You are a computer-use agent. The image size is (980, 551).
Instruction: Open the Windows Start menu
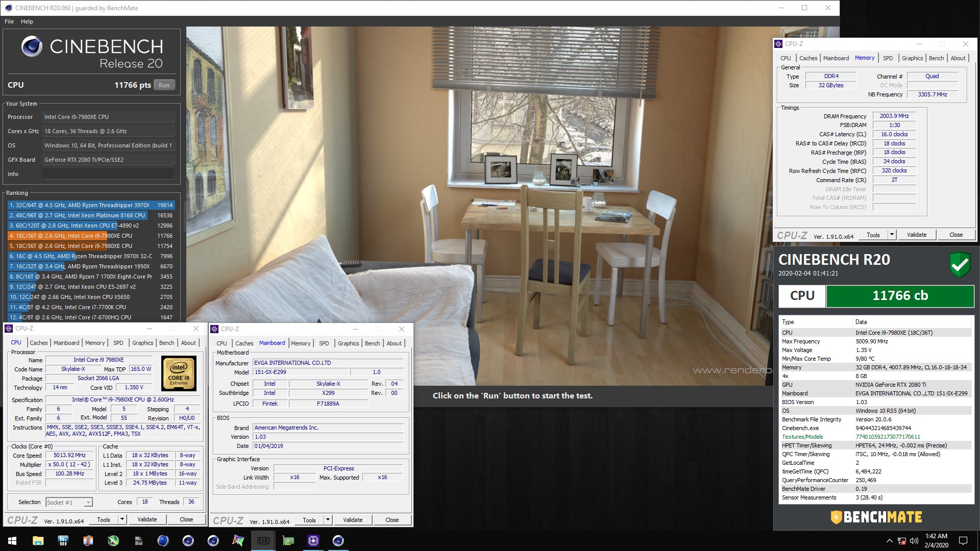pos(12,541)
